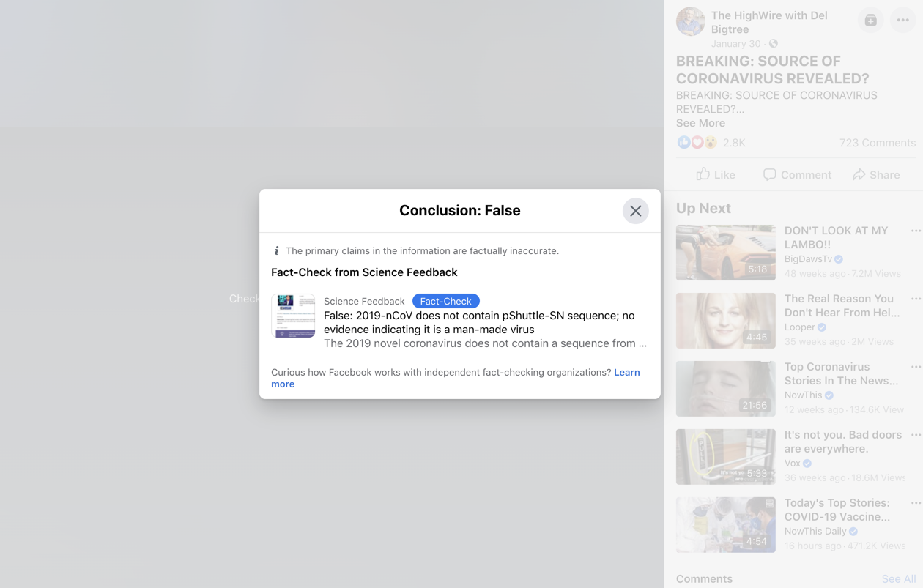The height and width of the screenshot is (588, 923).
Task: Click See All comments
Action: 898,578
